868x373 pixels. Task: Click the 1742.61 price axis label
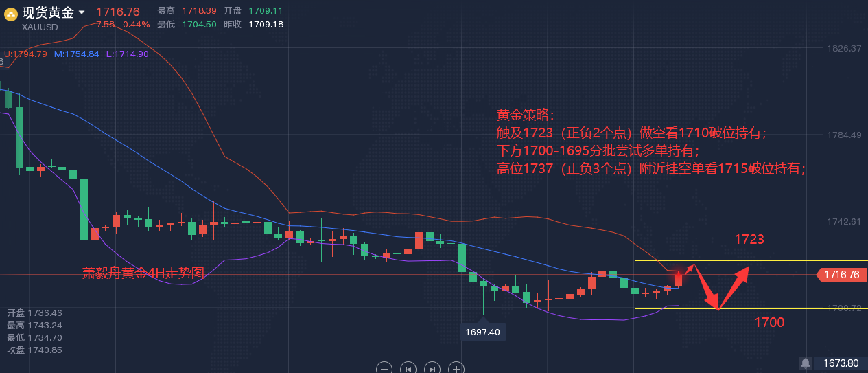pos(844,221)
